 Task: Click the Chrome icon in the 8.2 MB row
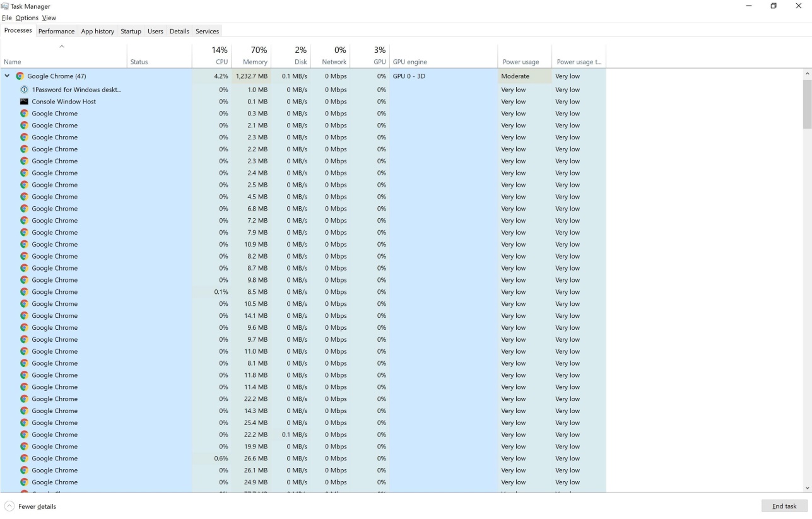click(x=24, y=256)
